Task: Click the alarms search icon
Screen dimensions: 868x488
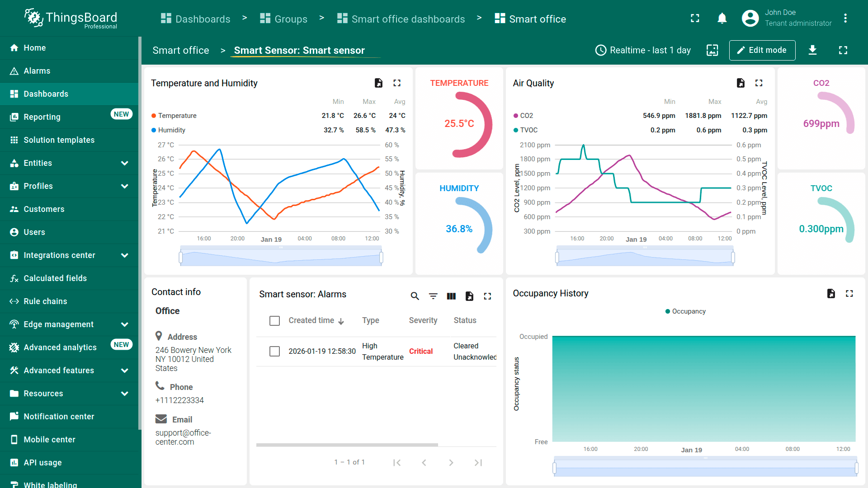Action: click(x=415, y=296)
